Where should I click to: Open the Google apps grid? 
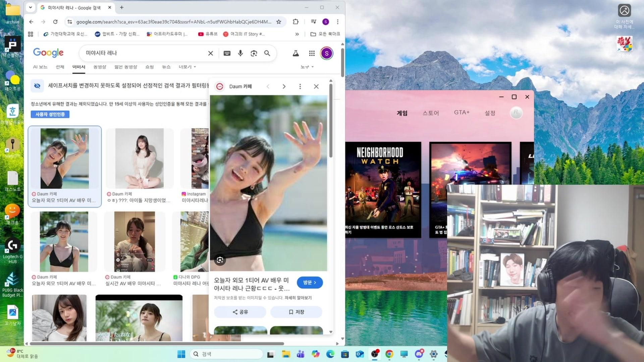click(x=312, y=53)
